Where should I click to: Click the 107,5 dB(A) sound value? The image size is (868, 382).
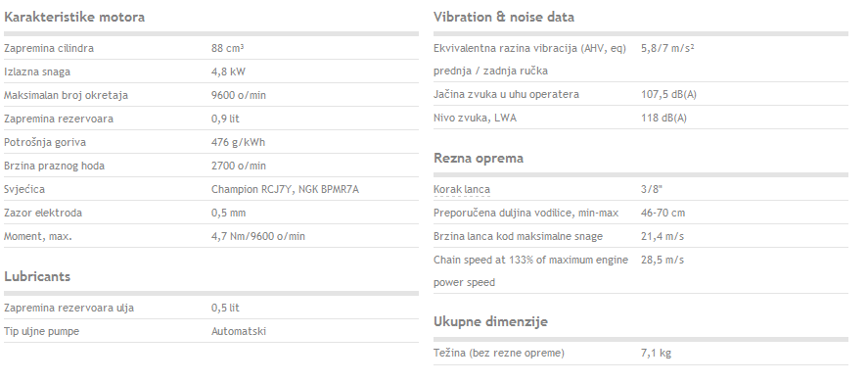[668, 95]
